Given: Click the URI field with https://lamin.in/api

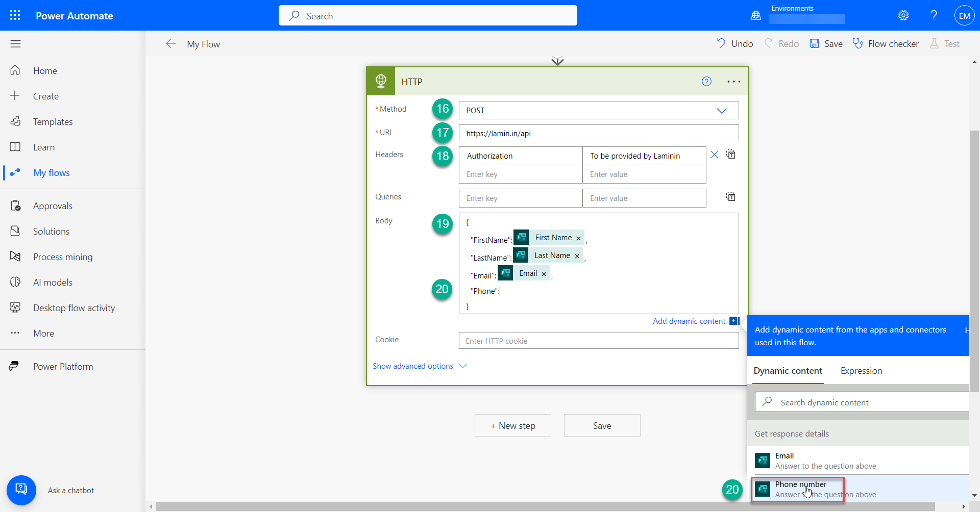Looking at the screenshot, I should [x=598, y=133].
